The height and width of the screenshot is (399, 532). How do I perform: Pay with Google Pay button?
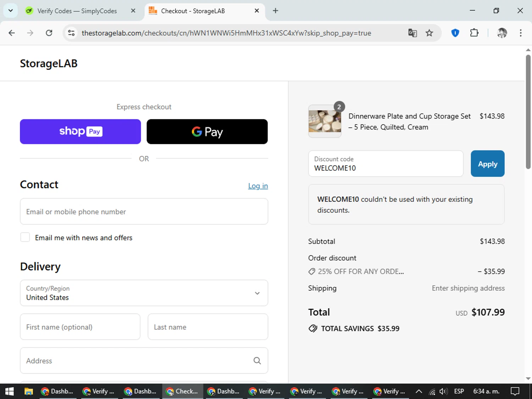(207, 132)
